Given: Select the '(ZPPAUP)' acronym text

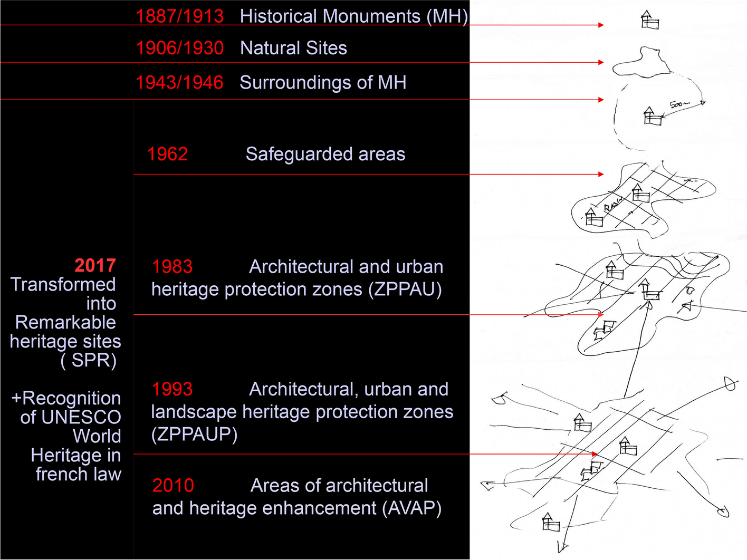Looking at the screenshot, I should click(194, 435).
